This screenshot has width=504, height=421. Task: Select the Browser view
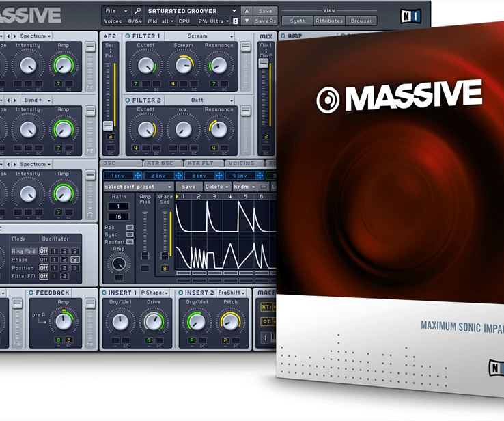(361, 21)
